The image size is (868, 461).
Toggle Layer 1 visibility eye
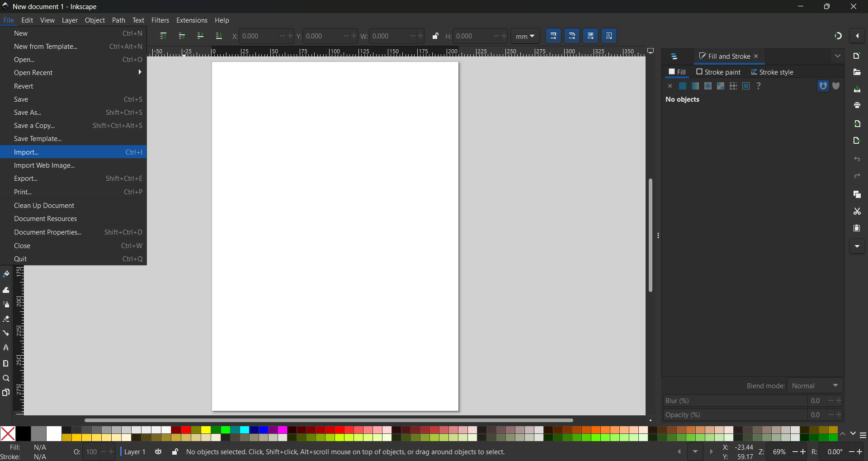tap(158, 452)
